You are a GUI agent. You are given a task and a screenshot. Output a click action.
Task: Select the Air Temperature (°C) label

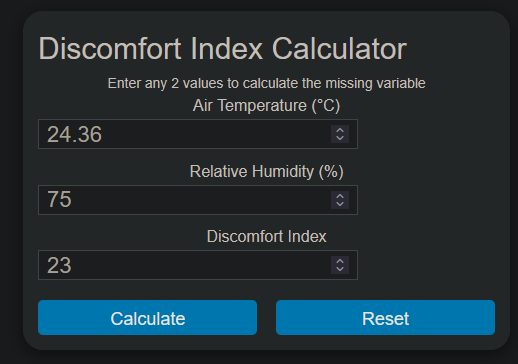click(266, 106)
